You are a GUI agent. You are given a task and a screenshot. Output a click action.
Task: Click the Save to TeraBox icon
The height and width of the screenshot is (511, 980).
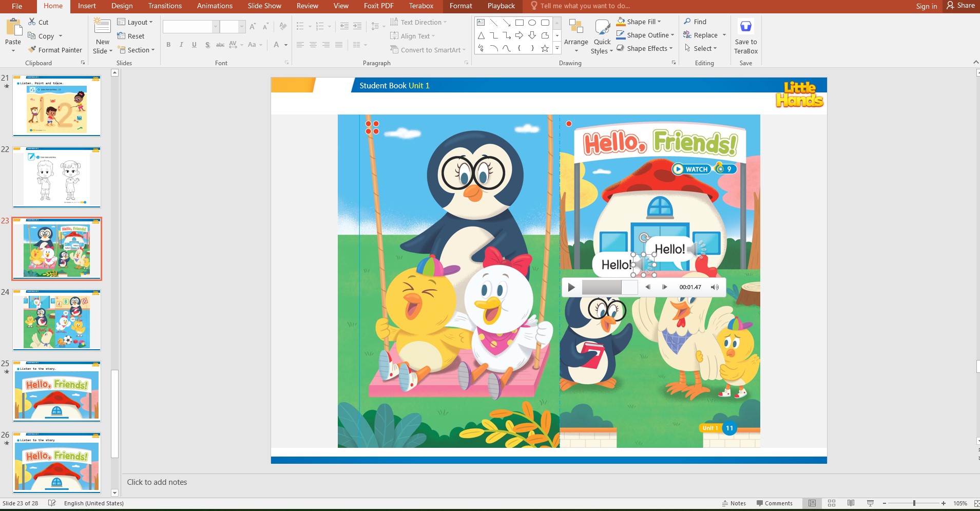point(745,27)
